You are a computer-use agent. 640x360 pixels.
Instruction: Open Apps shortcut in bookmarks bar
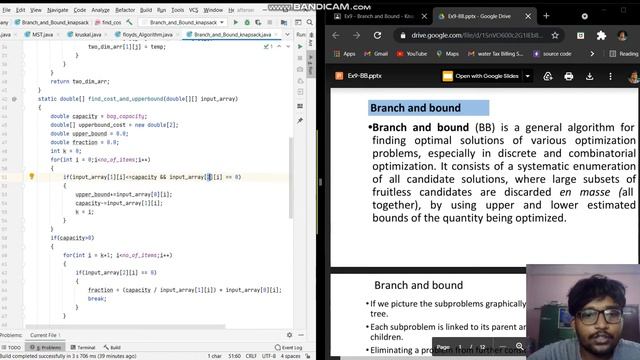point(344,53)
